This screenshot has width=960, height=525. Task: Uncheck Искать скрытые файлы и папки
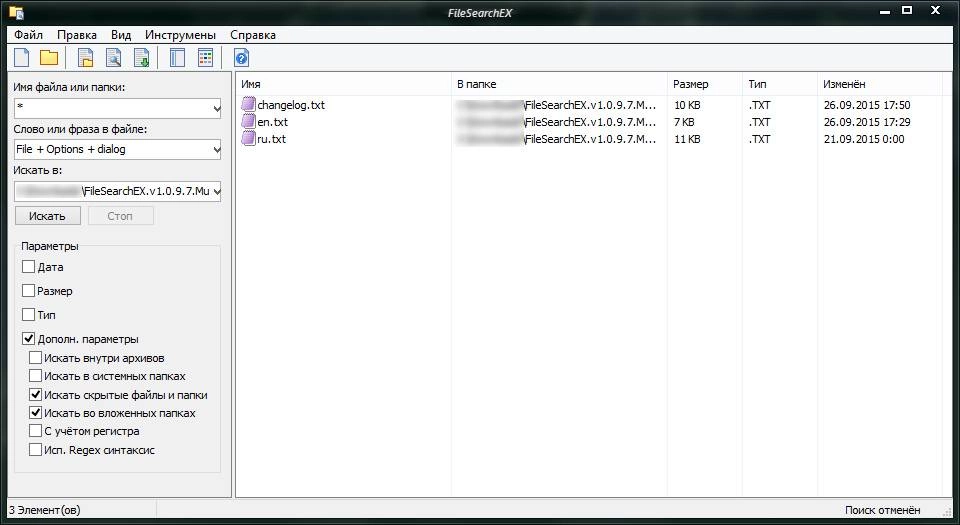point(36,395)
